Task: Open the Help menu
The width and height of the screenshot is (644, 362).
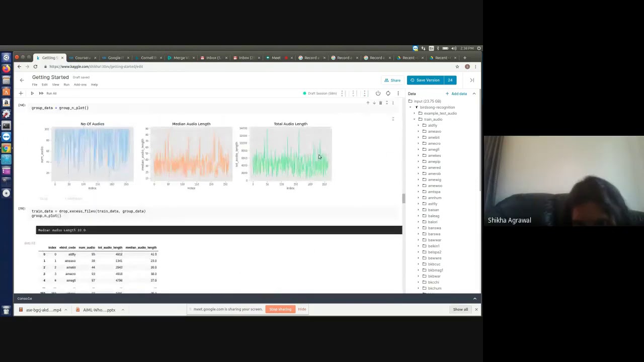Action: pos(94,84)
